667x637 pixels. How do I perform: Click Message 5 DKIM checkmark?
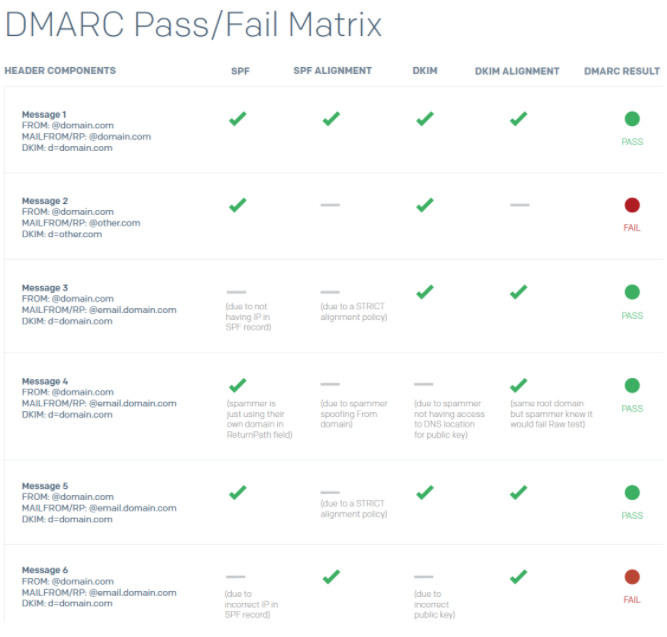pos(425,492)
